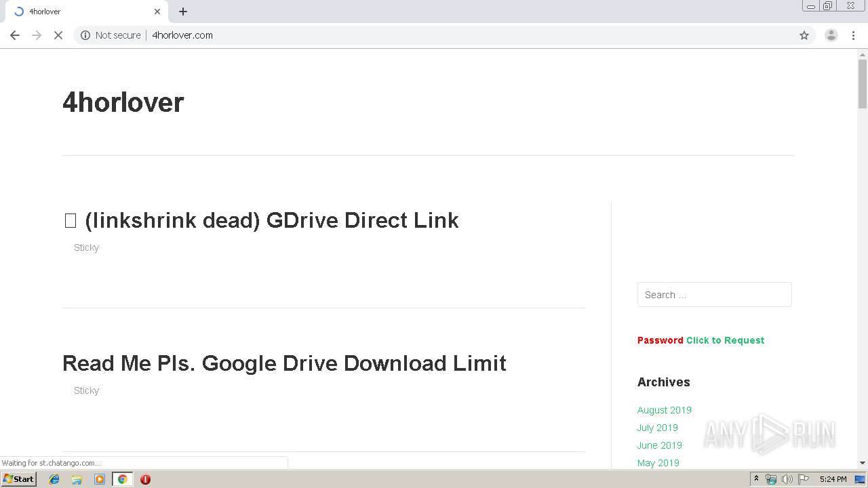Close the 4horlover tab
868x488 pixels.
click(x=157, y=12)
